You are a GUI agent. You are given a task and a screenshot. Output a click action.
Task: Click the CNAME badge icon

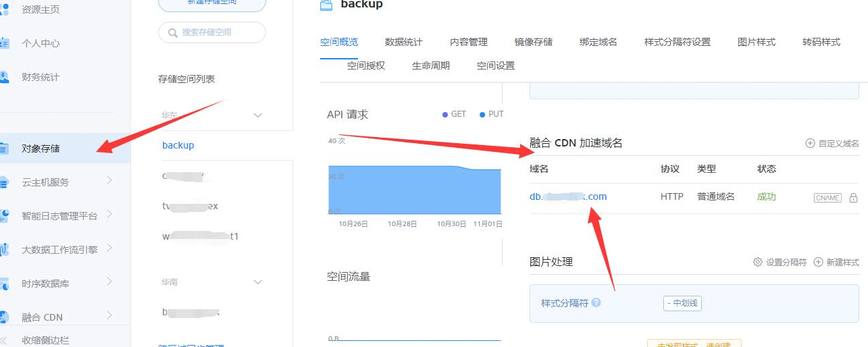827,198
